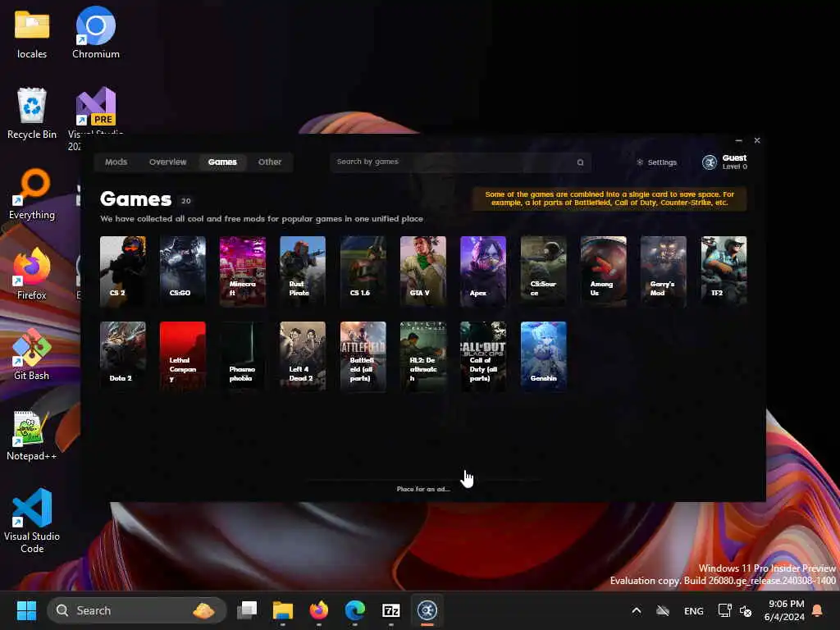Click the Search by games field
Viewport: 840px width, 630px height.
[x=461, y=162]
